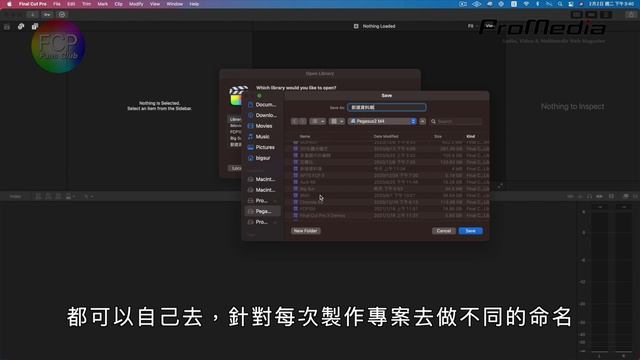The image size is (640, 360).
Task: Open the Final Cut Pro app menu
Action: 33,4
